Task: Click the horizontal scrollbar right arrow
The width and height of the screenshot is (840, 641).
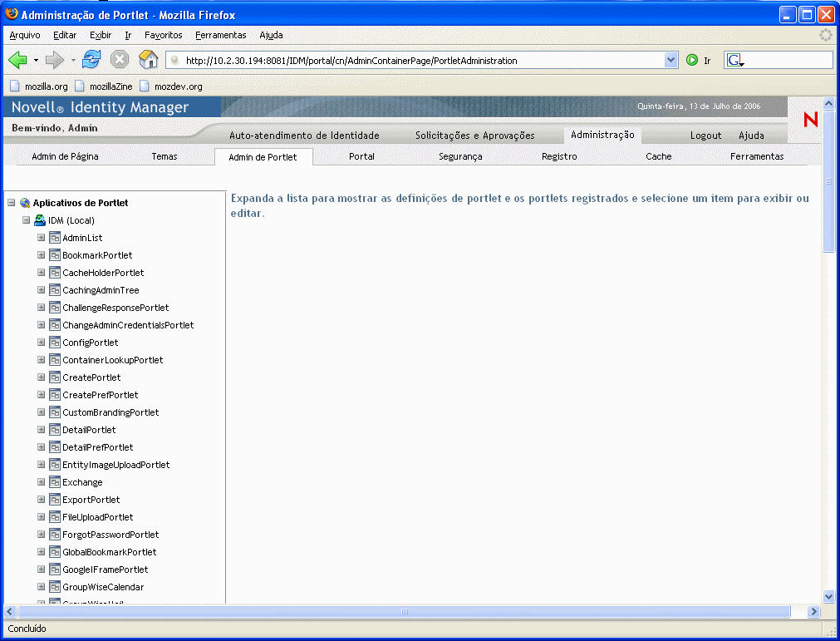Action: coord(813,612)
